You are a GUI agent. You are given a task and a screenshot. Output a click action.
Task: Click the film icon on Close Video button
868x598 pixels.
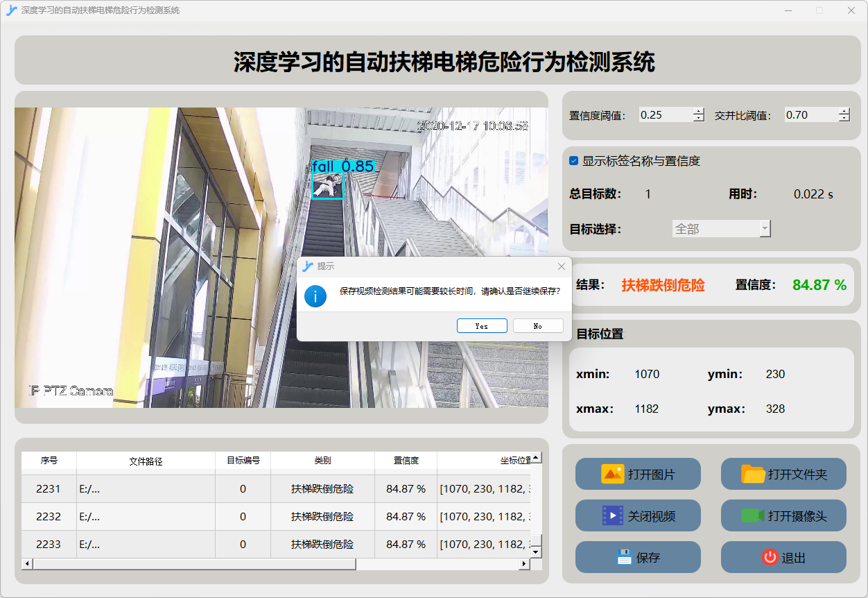pyautogui.click(x=613, y=515)
